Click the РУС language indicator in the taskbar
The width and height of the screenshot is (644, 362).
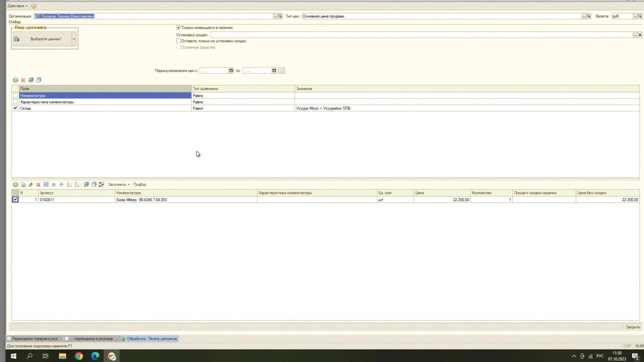(600, 356)
